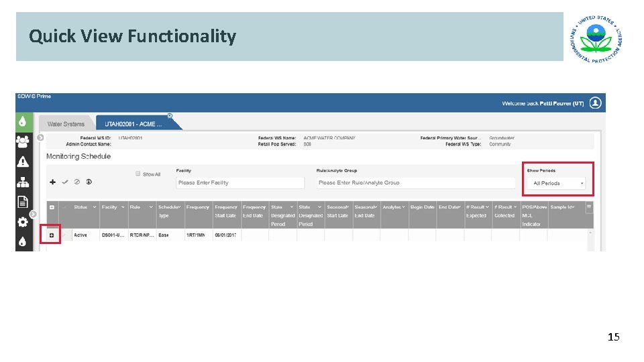Open the users group sidebar icon
The width and height of the screenshot is (644, 362).
pos(23,141)
